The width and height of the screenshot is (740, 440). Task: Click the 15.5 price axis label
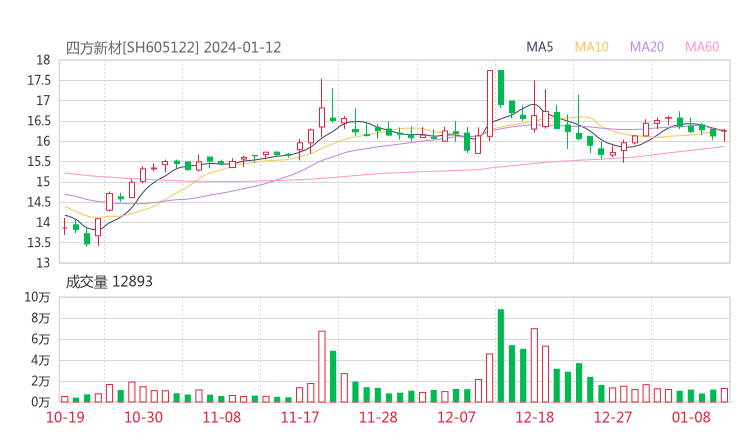39,161
